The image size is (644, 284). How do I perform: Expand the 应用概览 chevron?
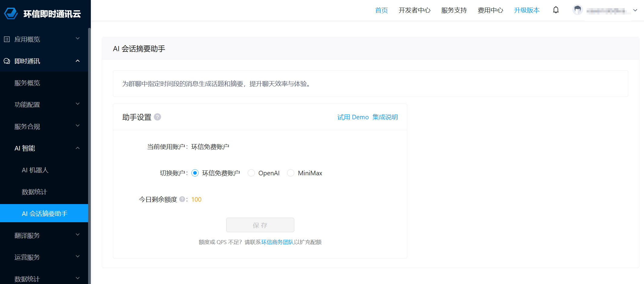click(x=78, y=38)
